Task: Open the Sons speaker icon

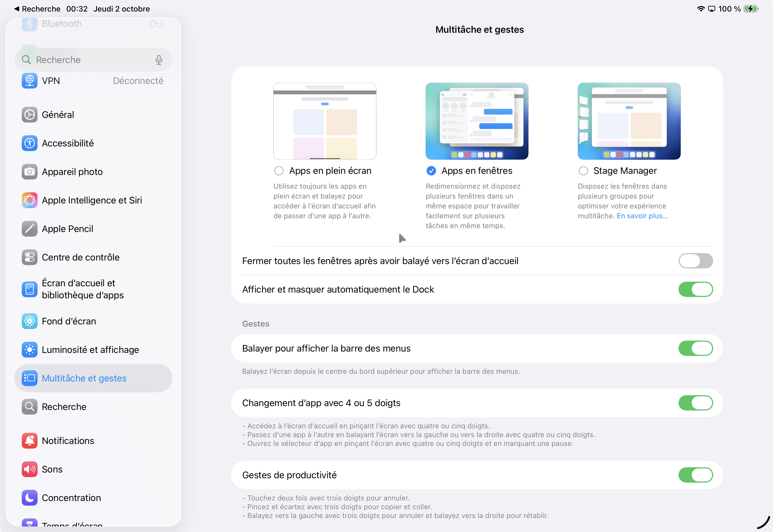Action: click(30, 469)
